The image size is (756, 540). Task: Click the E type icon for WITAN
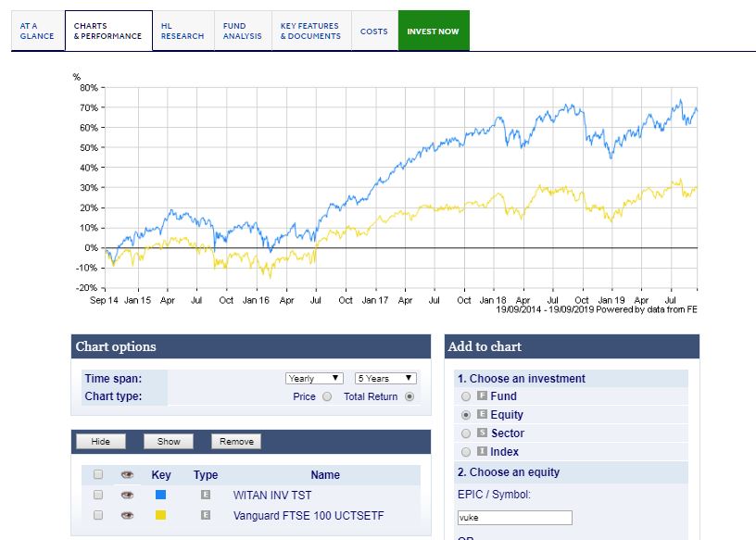[x=206, y=495]
